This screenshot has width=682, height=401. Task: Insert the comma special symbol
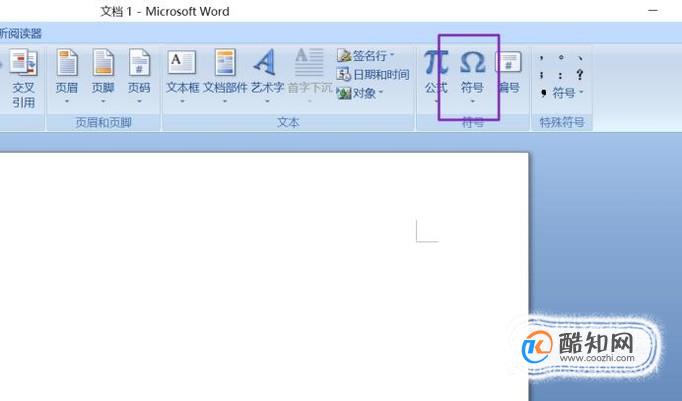tap(542, 57)
